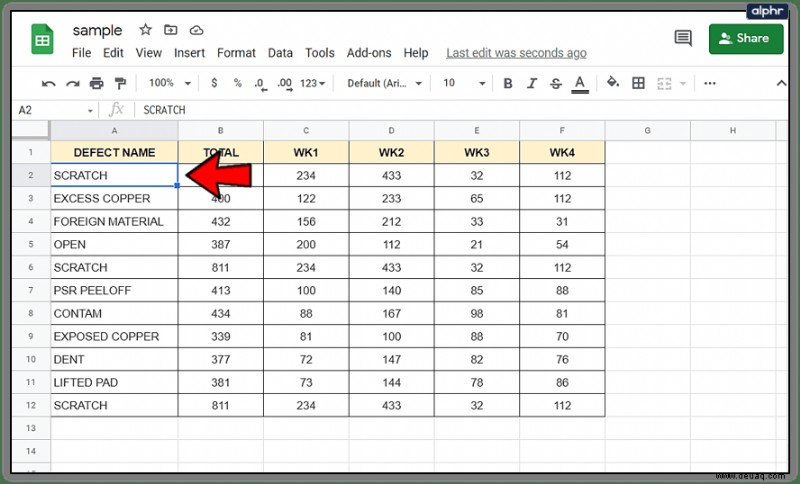Open the Add-ons menu
800x484 pixels.
(x=369, y=53)
